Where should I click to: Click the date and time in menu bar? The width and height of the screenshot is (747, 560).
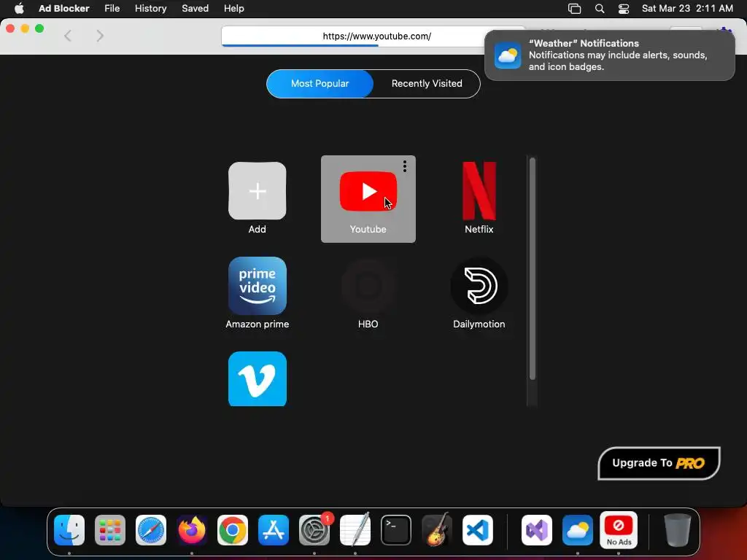[x=687, y=9]
